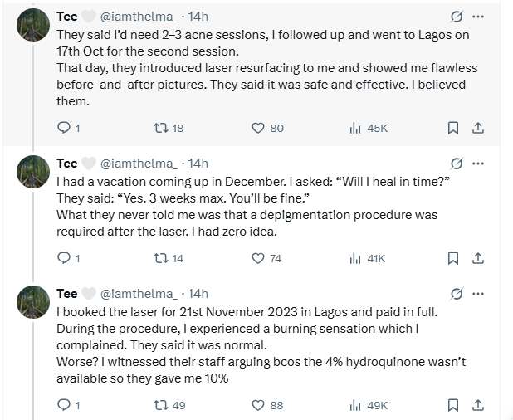Share the depigmentation procedure tweet

[x=478, y=258]
